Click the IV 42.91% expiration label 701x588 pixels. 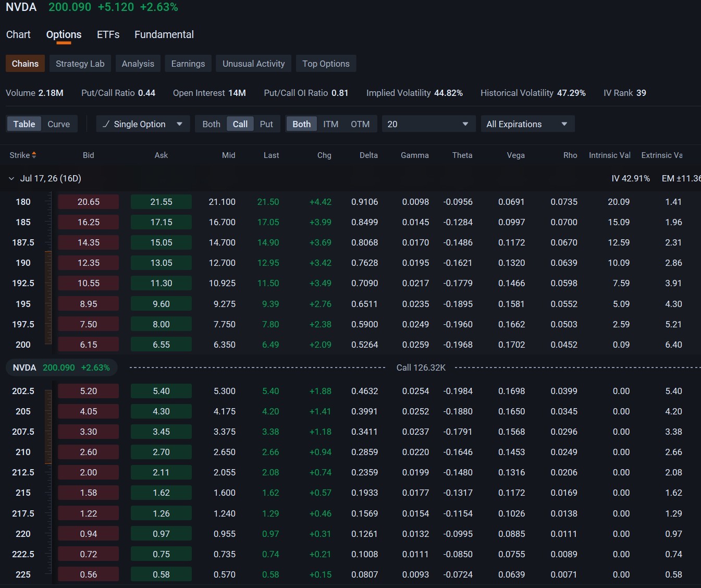coord(631,178)
